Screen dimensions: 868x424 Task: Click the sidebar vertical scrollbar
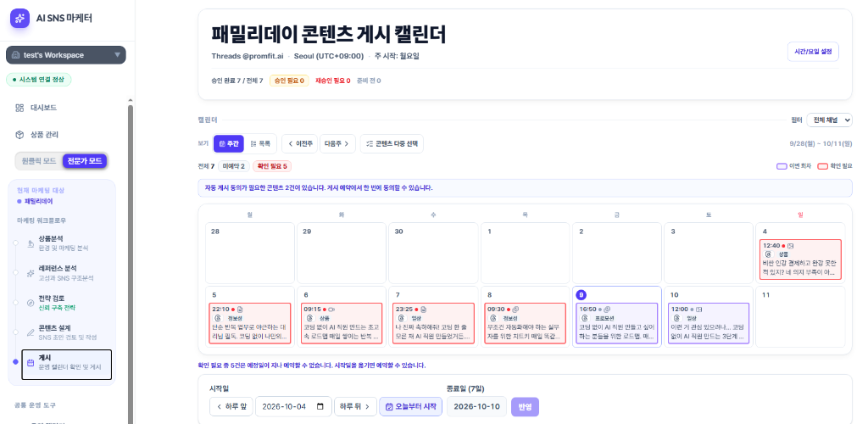tap(131, 265)
